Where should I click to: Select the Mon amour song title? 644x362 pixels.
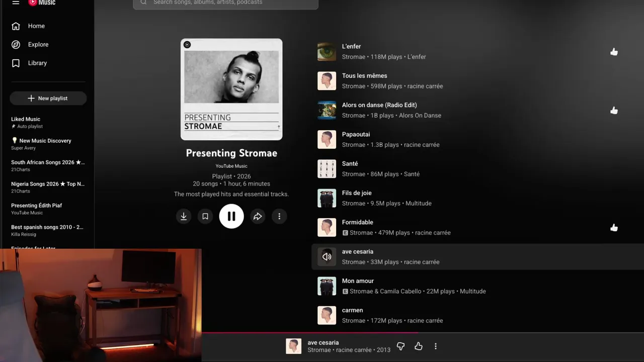coord(358,281)
